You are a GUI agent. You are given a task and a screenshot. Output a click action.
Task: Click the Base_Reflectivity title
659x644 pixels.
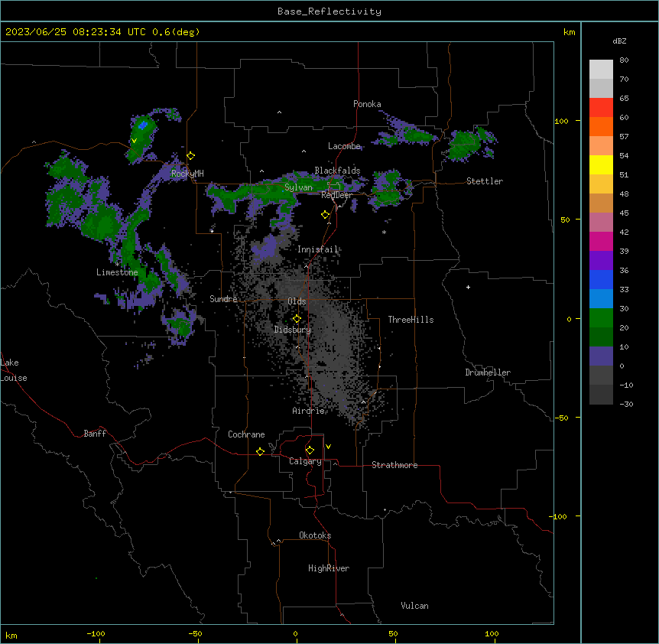pyautogui.click(x=329, y=11)
